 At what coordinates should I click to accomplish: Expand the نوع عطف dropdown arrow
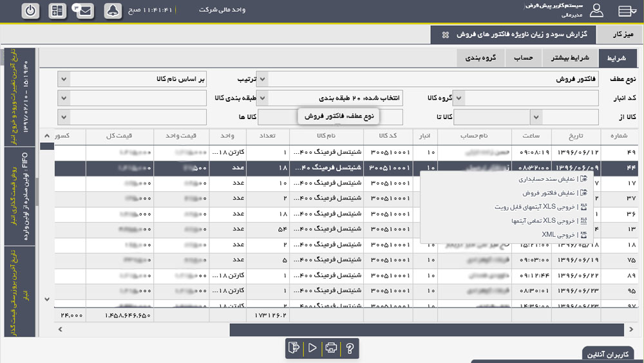263,79
